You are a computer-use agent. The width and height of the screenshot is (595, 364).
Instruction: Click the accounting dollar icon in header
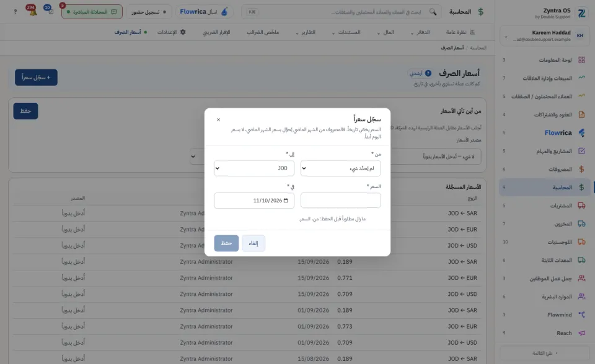[x=481, y=12]
